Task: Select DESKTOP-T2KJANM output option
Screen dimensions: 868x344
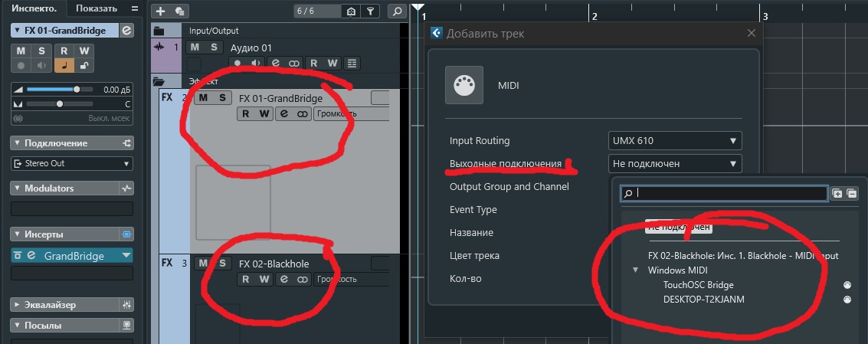Action: point(703,300)
